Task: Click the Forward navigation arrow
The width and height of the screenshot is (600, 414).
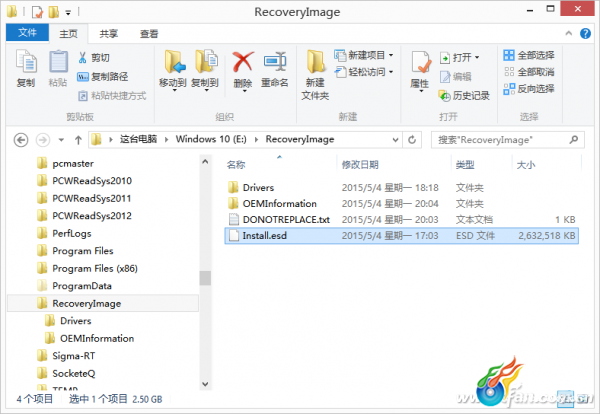Action: (43, 140)
